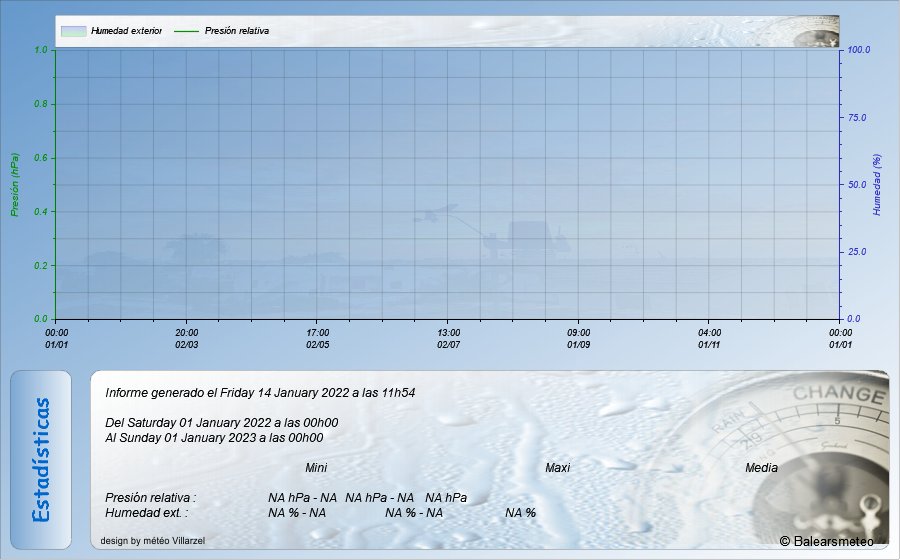The height and width of the screenshot is (560, 900).
Task: Click the Media column header
Action: coord(761,468)
